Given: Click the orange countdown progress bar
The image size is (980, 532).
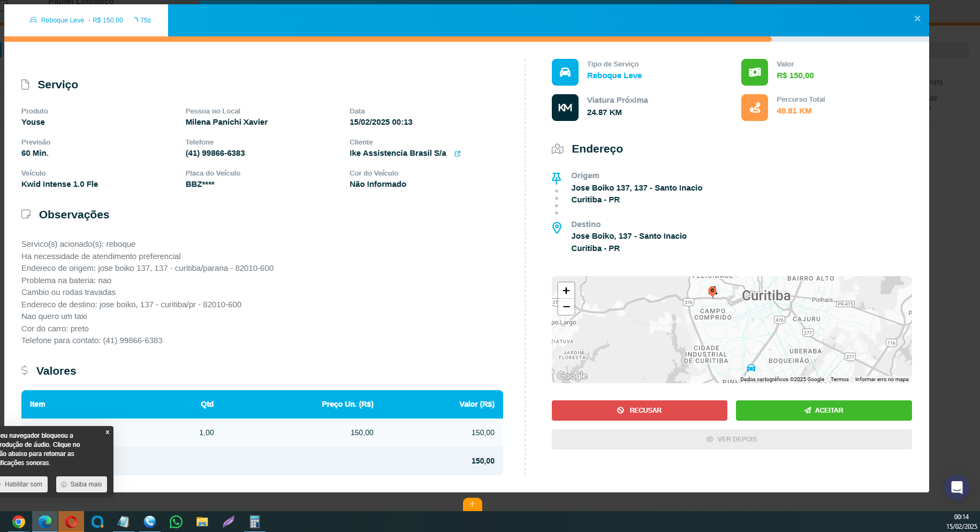Looking at the screenshot, I should (x=388, y=39).
